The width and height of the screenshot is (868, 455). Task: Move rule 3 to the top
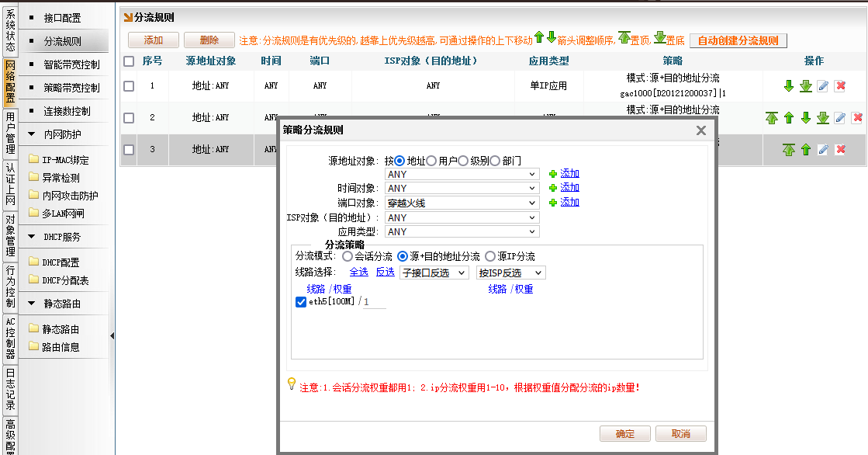point(789,149)
